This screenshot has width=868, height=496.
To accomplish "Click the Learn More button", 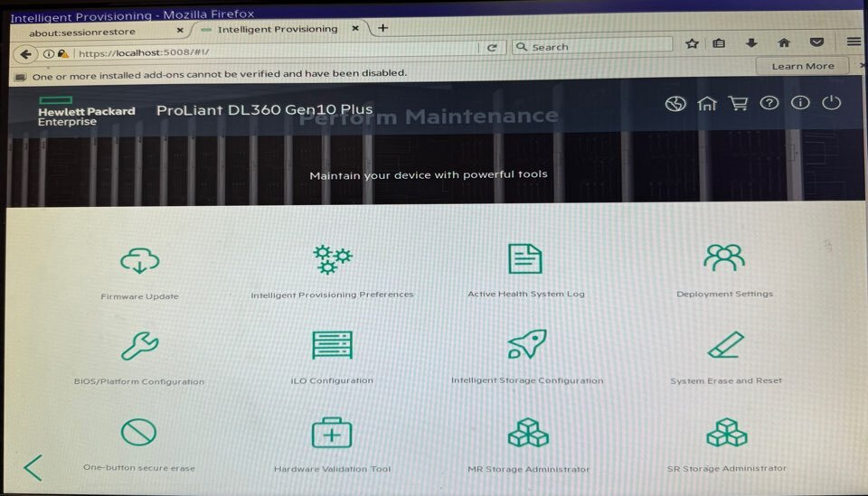I will click(x=803, y=66).
